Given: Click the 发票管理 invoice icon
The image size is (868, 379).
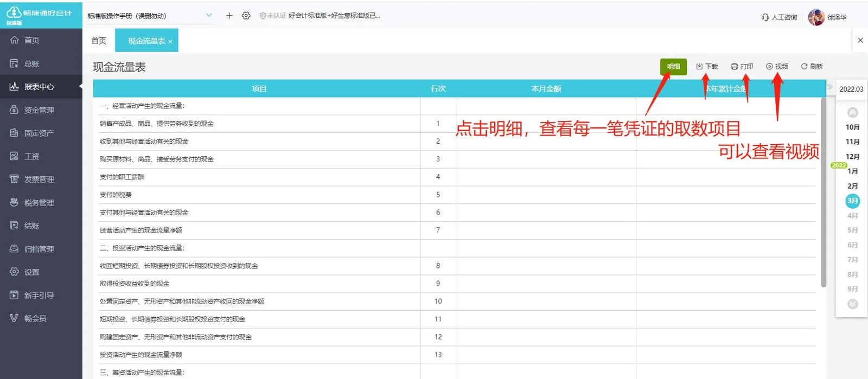Looking at the screenshot, I should [x=14, y=179].
